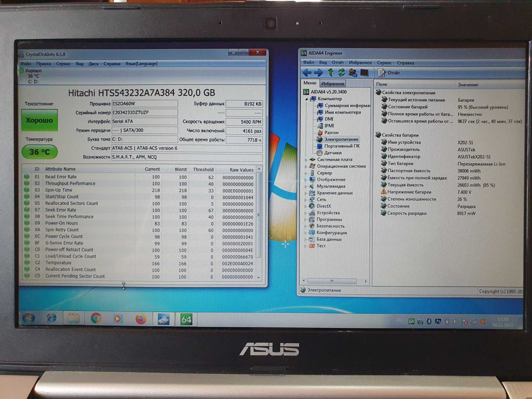532x399 pixels.
Task: Click the Значение column header in AIDA64
Action: 468,85
